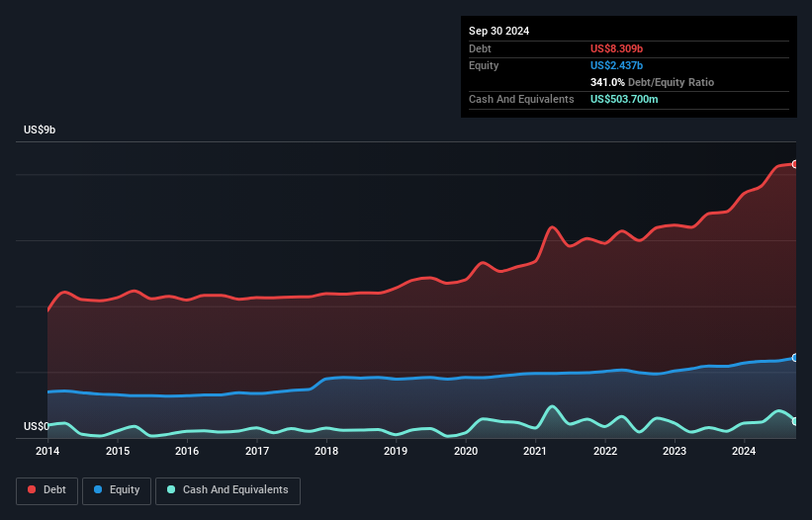Click the Equity row label in tooltip
The height and width of the screenshot is (520, 812).
(484, 65)
